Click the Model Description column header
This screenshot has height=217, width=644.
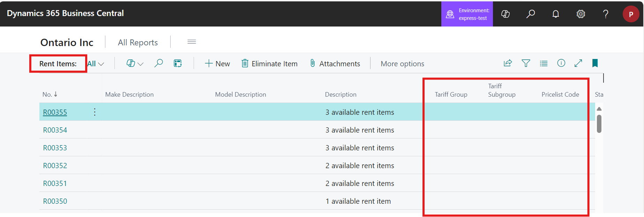[240, 95]
